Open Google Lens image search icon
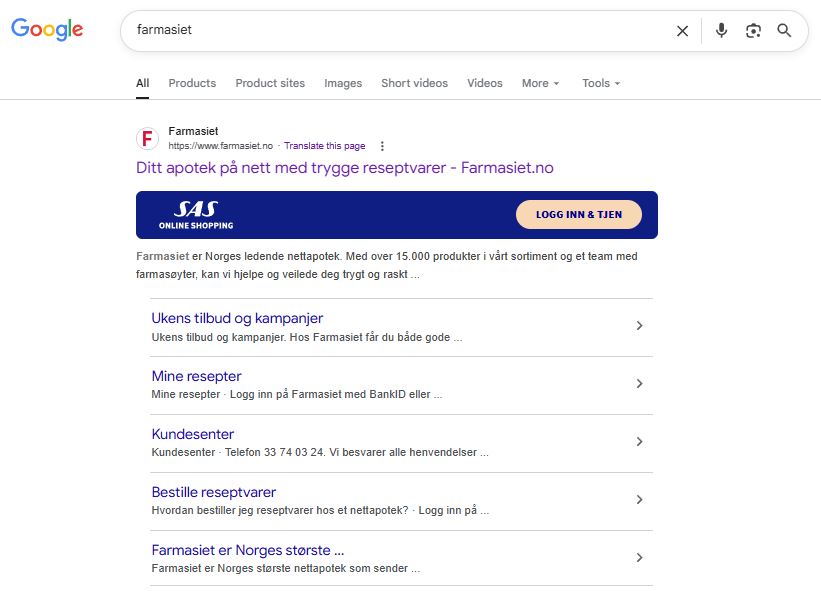Viewport: 821px width, 609px height. (753, 31)
